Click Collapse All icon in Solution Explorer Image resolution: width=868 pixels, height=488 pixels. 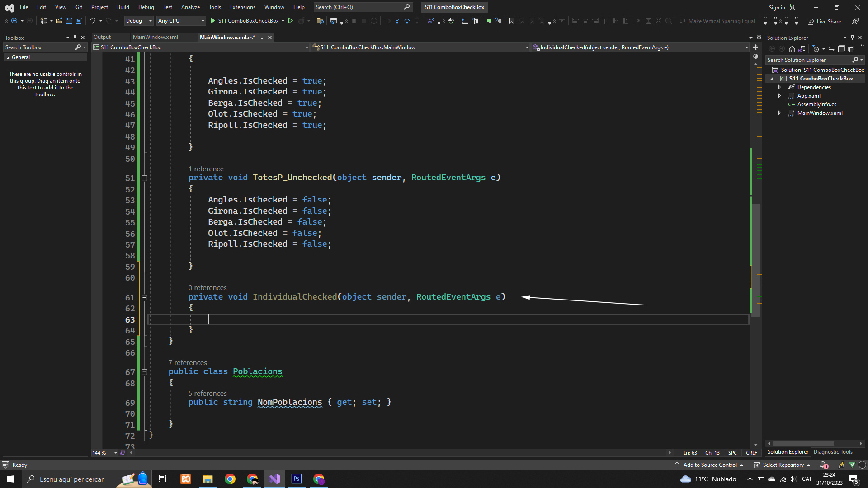[x=841, y=49]
